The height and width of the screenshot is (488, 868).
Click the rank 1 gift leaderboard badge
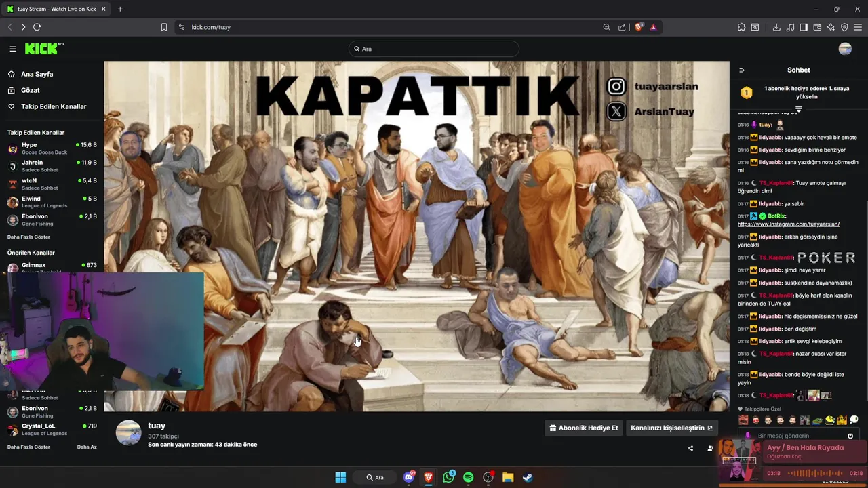tap(746, 93)
